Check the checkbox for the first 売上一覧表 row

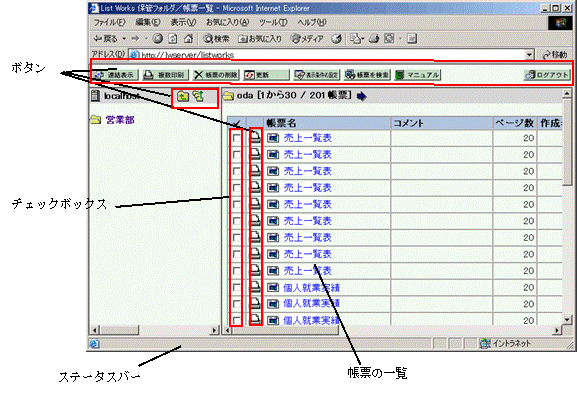coord(236,138)
